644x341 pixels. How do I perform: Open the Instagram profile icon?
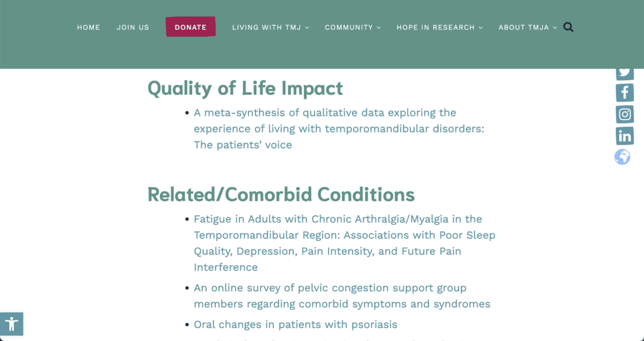tap(625, 114)
